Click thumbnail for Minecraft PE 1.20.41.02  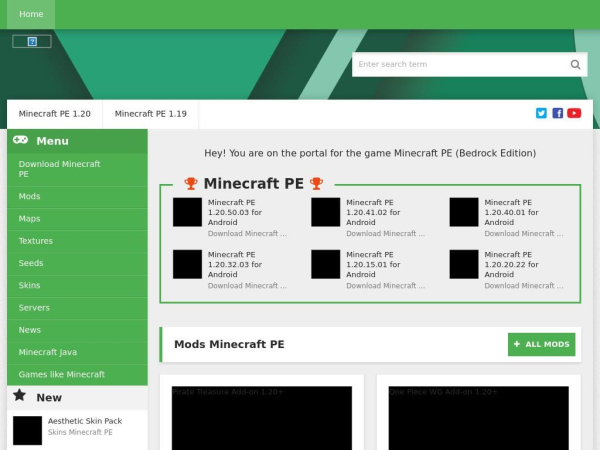tap(326, 212)
